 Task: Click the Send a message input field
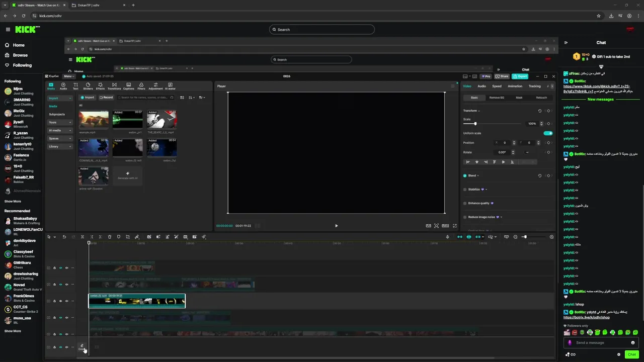pyautogui.click(x=601, y=342)
